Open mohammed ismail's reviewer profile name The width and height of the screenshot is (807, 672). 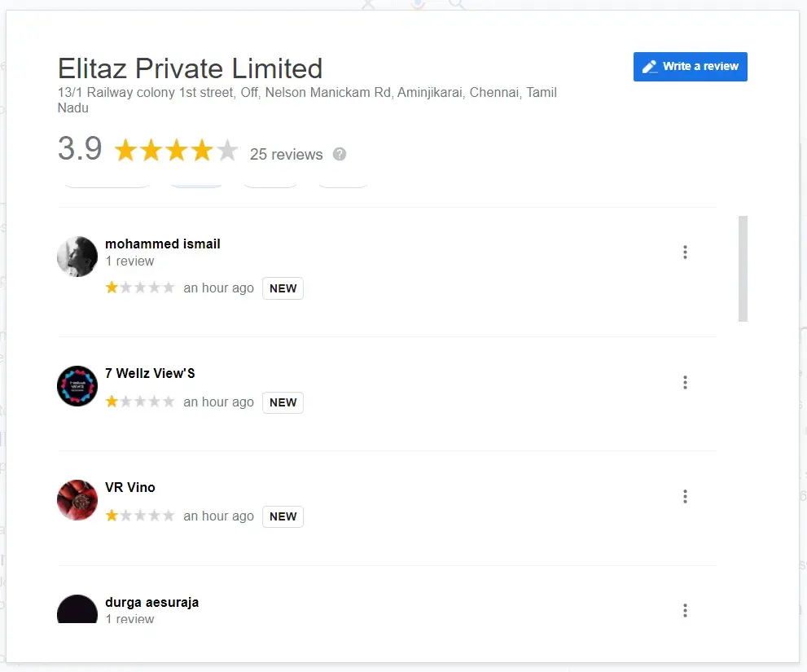coord(163,244)
